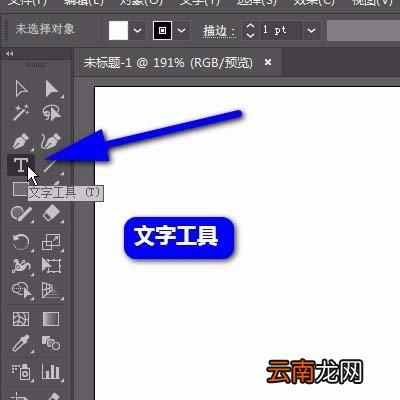Switch to the 未标题-1 document tab
This screenshot has height=400, width=400.
(x=168, y=62)
